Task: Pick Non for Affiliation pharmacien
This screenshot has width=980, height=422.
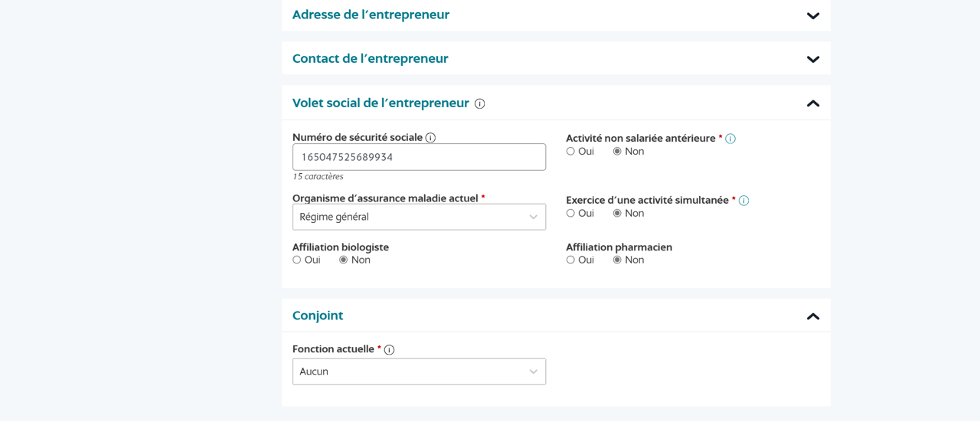Action: point(617,260)
